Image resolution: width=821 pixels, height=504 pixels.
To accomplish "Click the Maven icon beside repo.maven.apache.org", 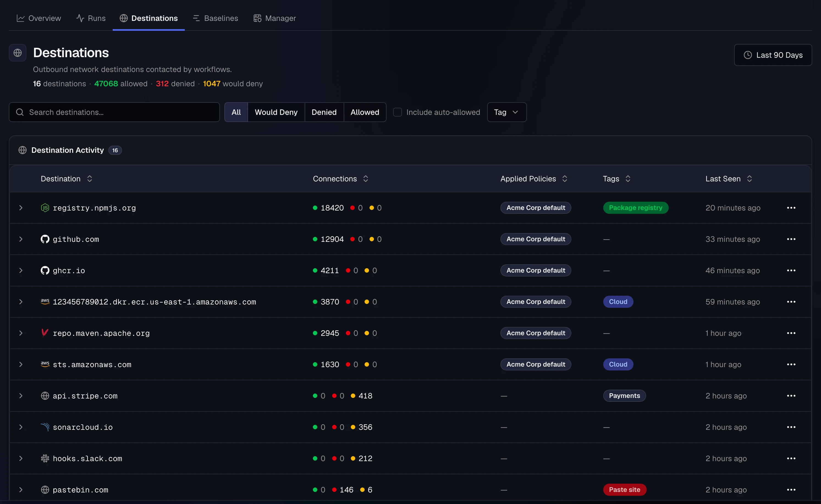I will [x=45, y=333].
